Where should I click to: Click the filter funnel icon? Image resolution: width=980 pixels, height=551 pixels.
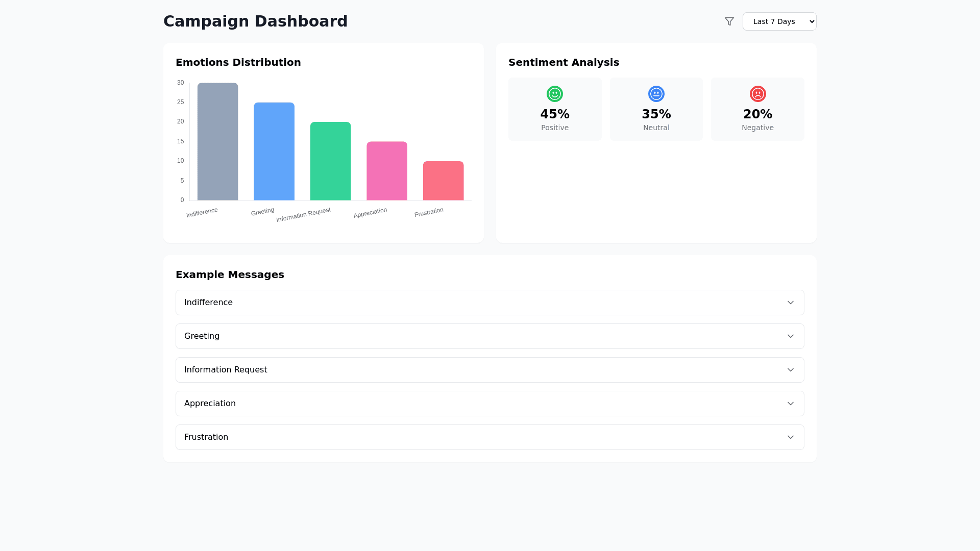tap(729, 21)
